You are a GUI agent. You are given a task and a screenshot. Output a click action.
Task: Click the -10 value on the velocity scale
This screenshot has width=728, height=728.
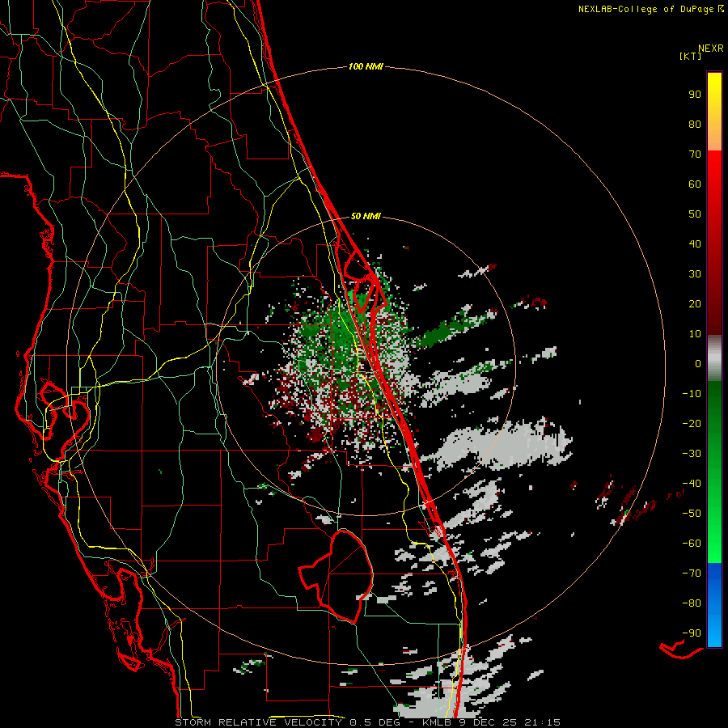tap(692, 394)
